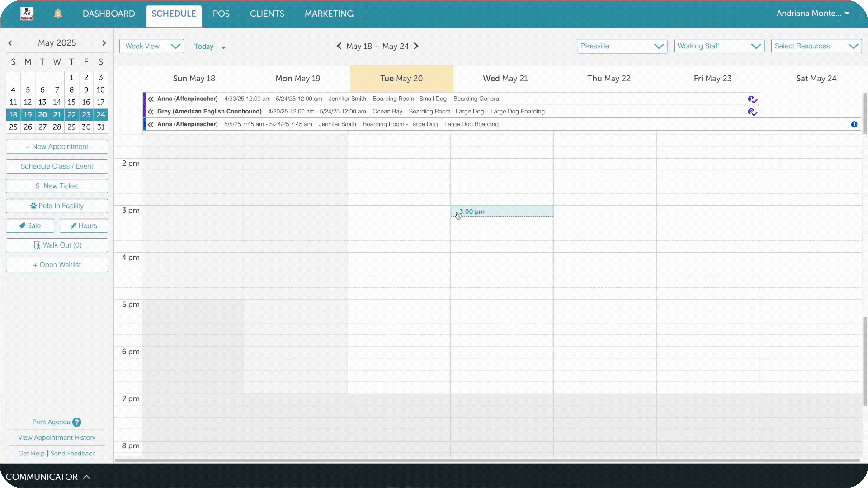This screenshot has height=488, width=868.
Task: Open View Appointment History link
Action: click(57, 437)
